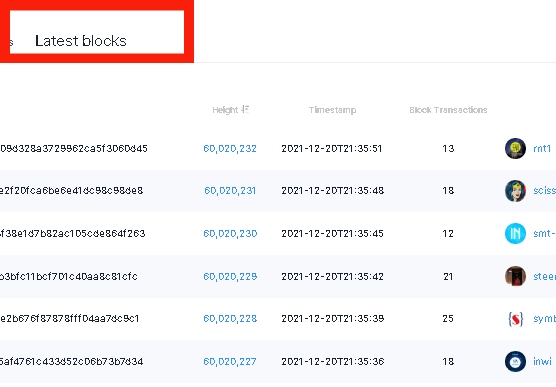Open block height 60,020,227

(x=229, y=361)
